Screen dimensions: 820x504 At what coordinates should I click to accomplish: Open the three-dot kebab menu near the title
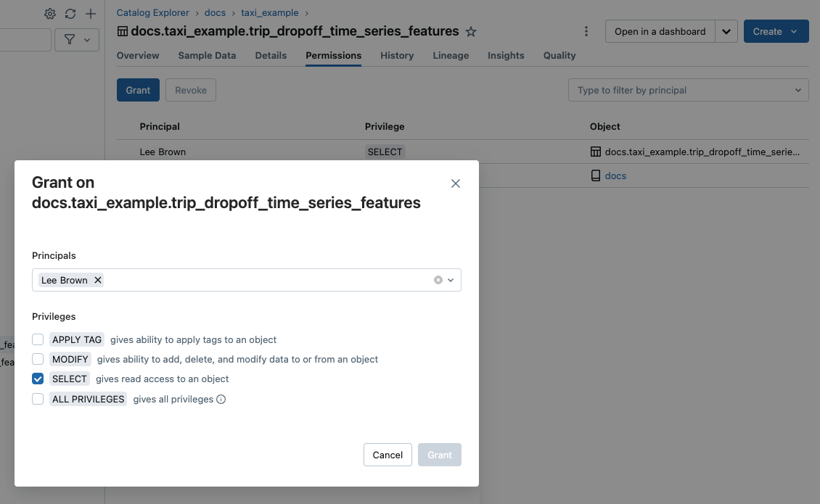(586, 31)
